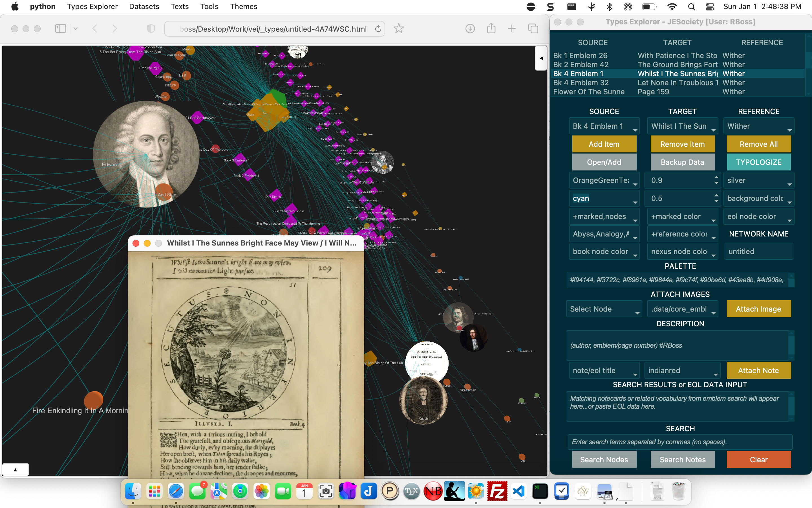The height and width of the screenshot is (508, 812).
Task: Open python application menu
Action: [x=43, y=7]
